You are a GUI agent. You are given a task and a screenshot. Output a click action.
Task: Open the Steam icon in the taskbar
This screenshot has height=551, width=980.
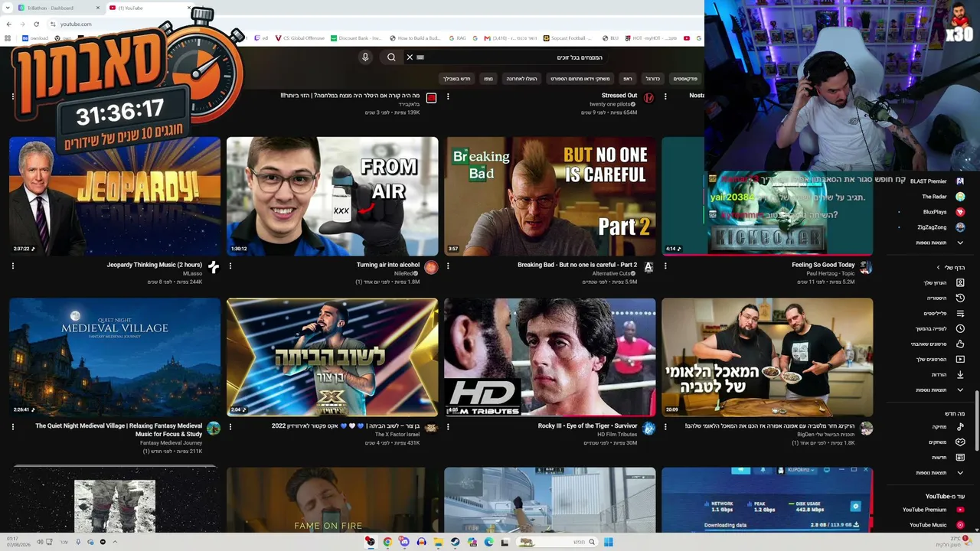coord(455,542)
